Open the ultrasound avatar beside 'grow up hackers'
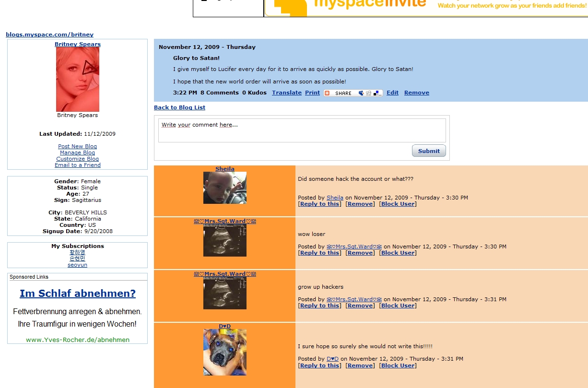Image resolution: width=588 pixels, height=388 pixels. pos(225,293)
